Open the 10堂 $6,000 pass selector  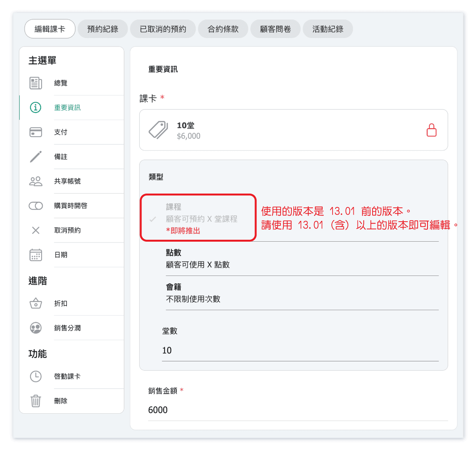pyautogui.click(x=293, y=130)
